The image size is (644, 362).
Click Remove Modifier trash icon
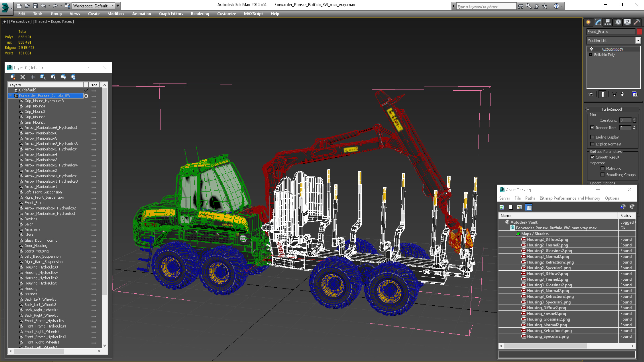click(623, 94)
